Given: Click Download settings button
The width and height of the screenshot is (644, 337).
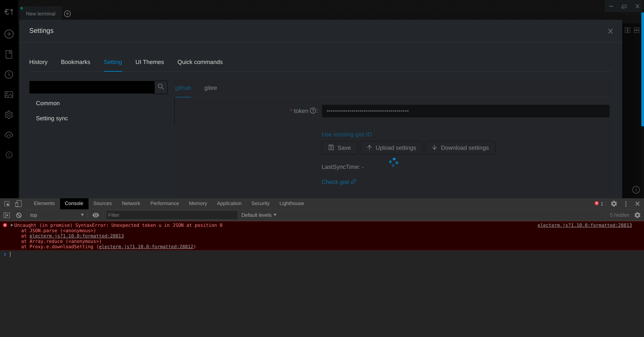Looking at the screenshot, I should click(460, 148).
